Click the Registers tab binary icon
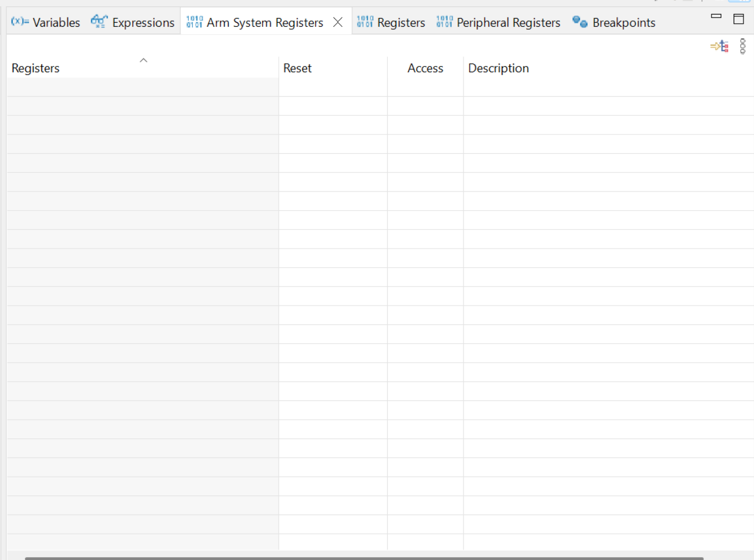Screen dimensions: 754x560 [x=365, y=22]
